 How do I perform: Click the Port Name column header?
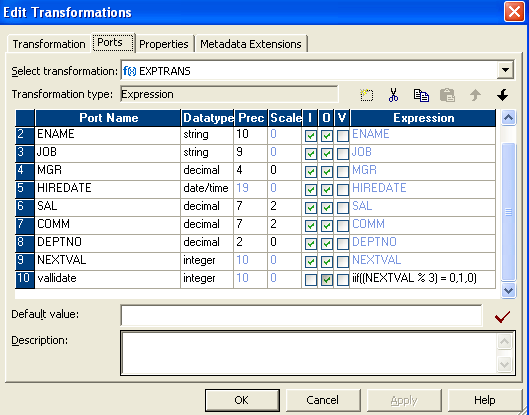click(x=108, y=118)
